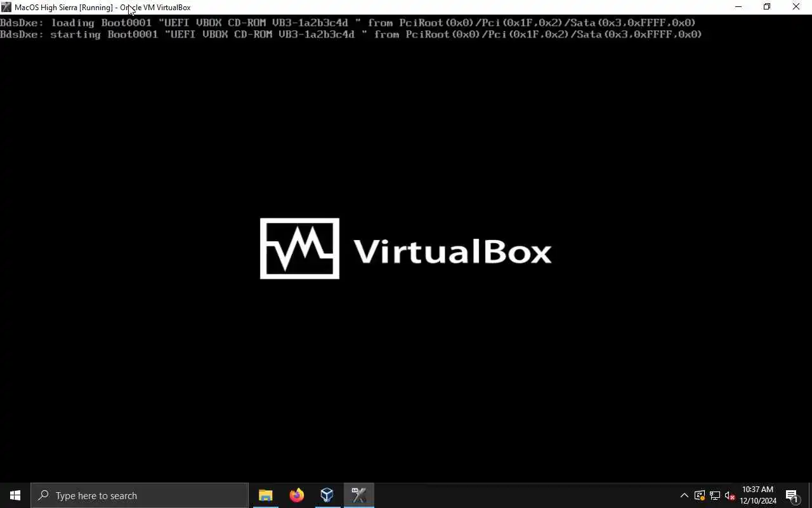Restore down the VirtualBox VM window
This screenshot has width=812, height=508.
point(767,7)
